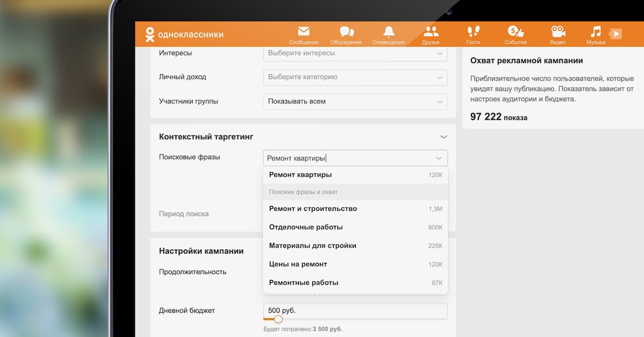Select suggestion Отделочные работы
The width and height of the screenshot is (644, 337).
tap(355, 227)
